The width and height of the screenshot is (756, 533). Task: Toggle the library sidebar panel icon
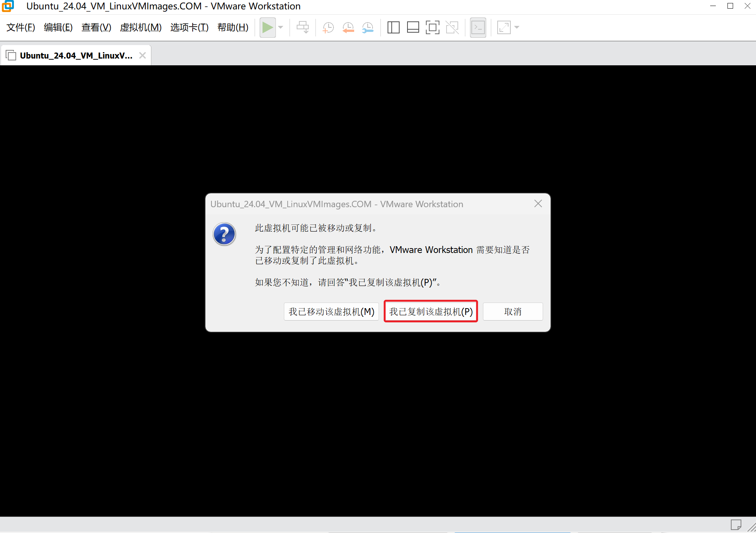pos(393,27)
